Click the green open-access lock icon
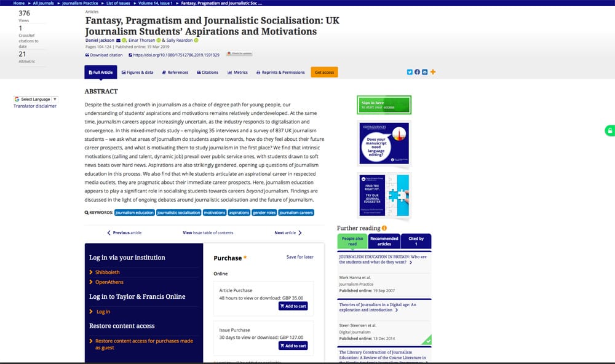615x364 pixels. 609,130
